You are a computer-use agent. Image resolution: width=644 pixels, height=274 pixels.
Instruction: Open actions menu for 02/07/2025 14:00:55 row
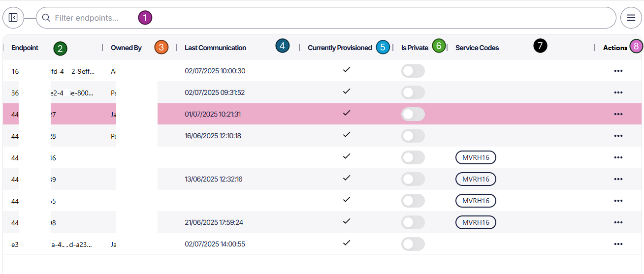pos(618,244)
